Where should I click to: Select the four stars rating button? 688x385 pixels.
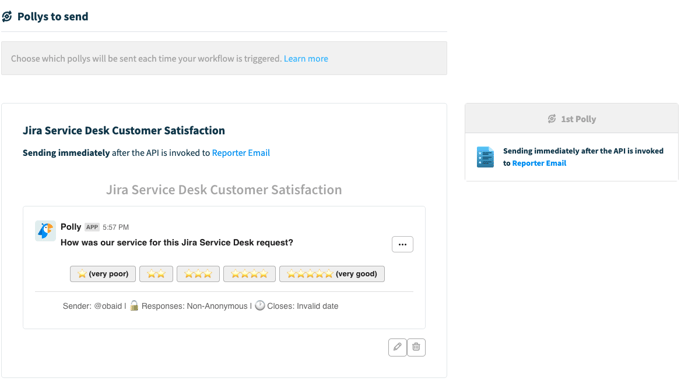(249, 274)
